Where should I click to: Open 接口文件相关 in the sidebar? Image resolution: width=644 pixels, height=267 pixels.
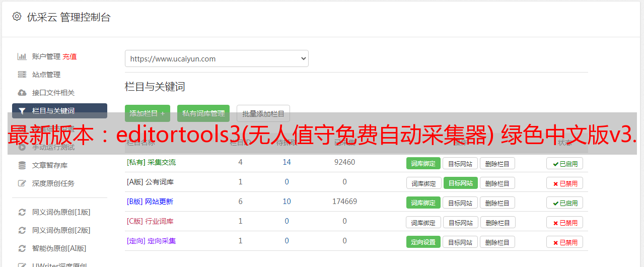pos(53,93)
